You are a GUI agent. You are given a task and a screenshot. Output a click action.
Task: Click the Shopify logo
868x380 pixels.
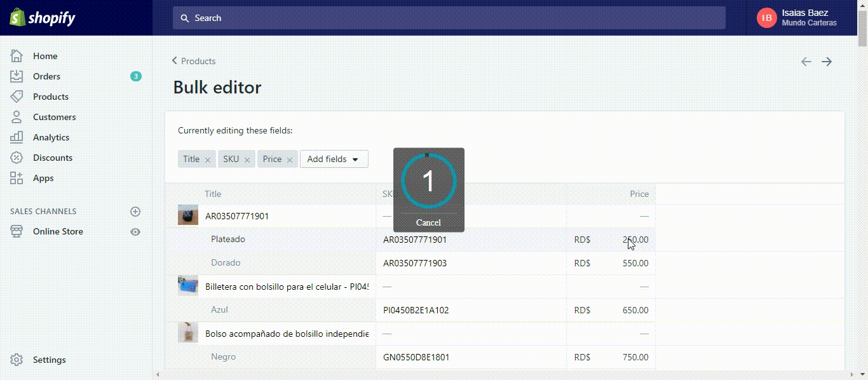[x=43, y=18]
